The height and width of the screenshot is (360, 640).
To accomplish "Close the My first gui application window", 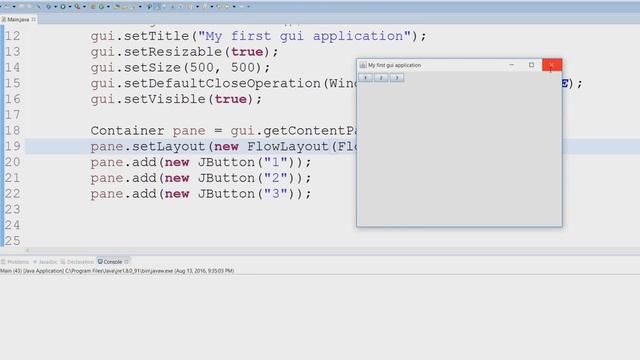I will [552, 65].
